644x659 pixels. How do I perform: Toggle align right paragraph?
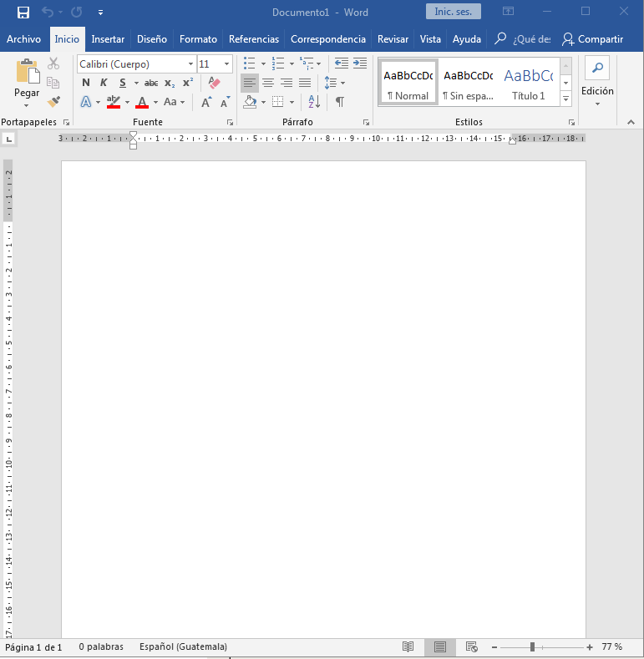287,83
